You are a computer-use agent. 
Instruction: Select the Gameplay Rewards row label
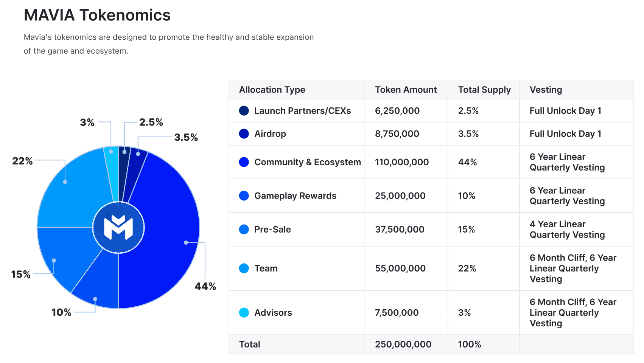[x=295, y=196]
